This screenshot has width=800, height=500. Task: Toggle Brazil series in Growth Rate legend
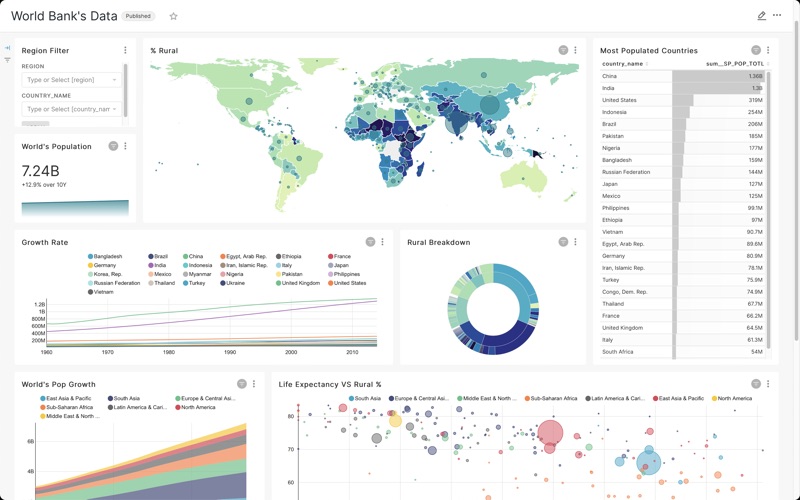tap(158, 257)
